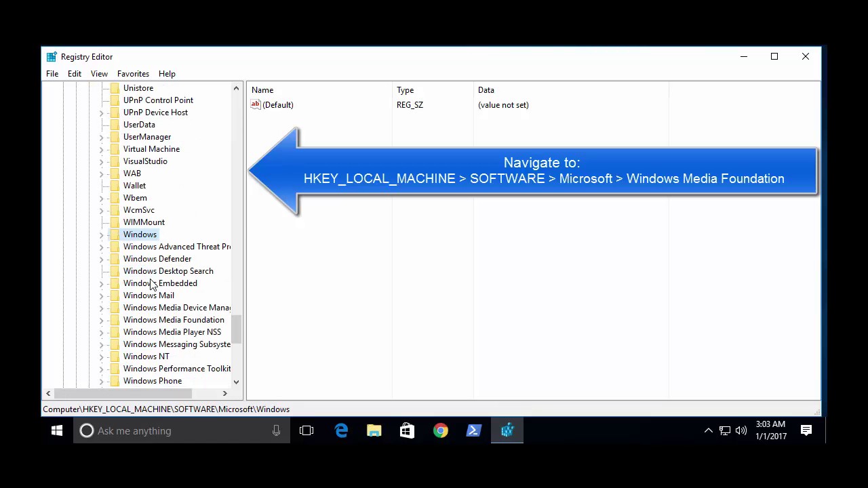This screenshot has height=488, width=868.
Task: Launch Google Chrome from the taskbar
Action: [441, 430]
